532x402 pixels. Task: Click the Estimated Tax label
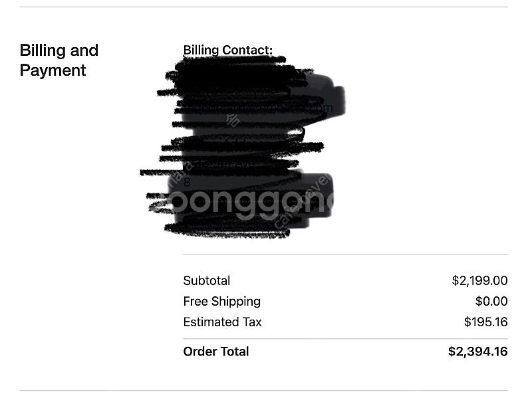coord(222,322)
